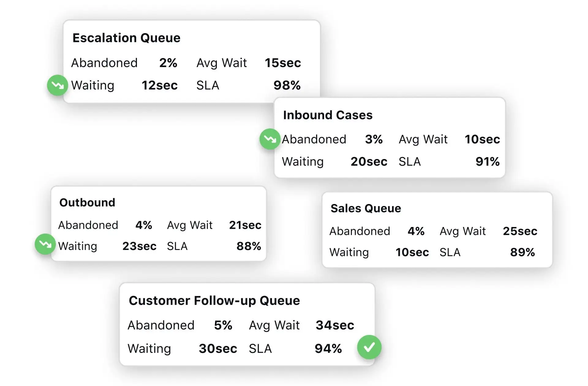
Task: Open the Customer Follow-up Queue title
Action: tap(214, 301)
